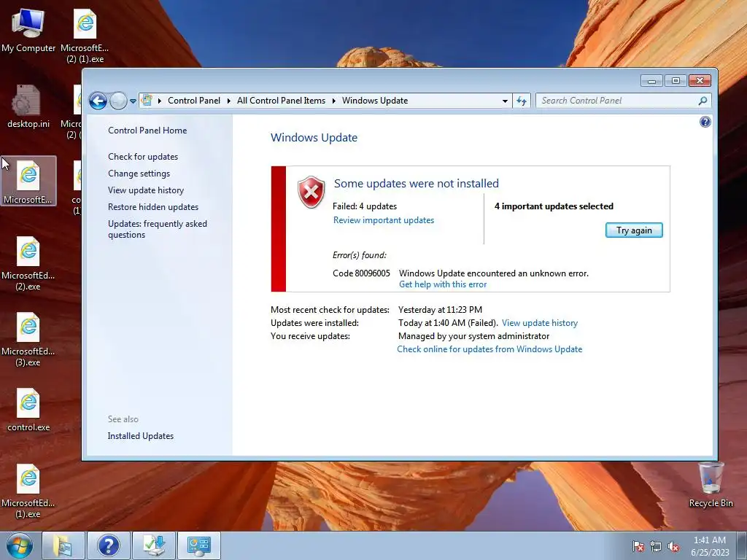Viewport: 747px width, 560px height.
Task: Click Check online for updates from Windows Update
Action: pyautogui.click(x=489, y=349)
